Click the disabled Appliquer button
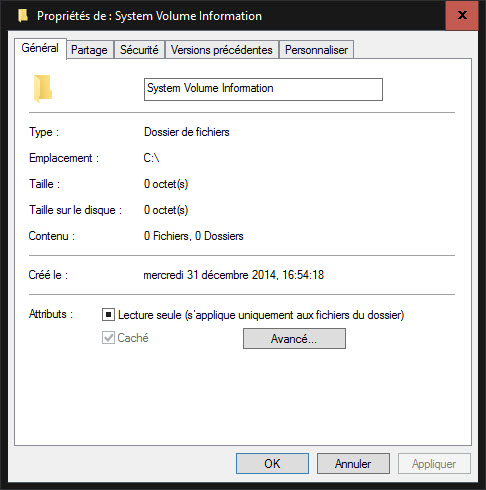 (434, 464)
